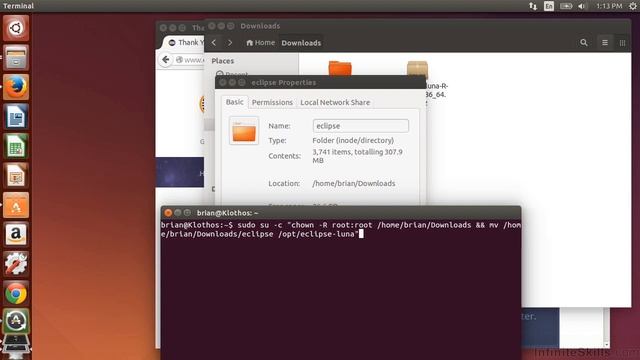Open the keyboard language indicator
640x360 pixels.
(549, 6)
